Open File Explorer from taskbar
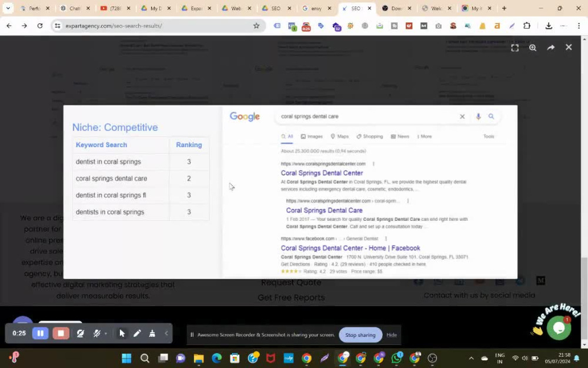This screenshot has height=368, width=588. pos(198,358)
